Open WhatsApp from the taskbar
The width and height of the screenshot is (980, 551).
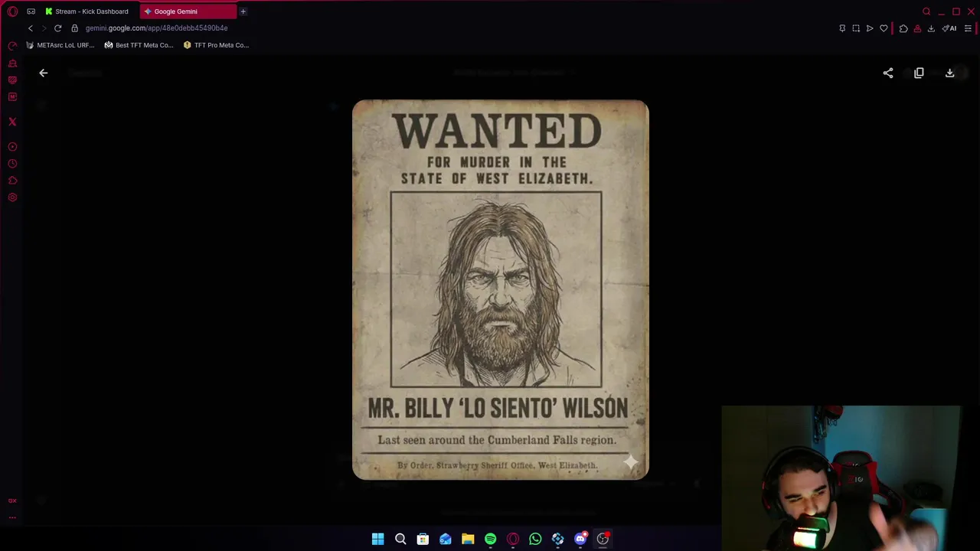(x=535, y=539)
